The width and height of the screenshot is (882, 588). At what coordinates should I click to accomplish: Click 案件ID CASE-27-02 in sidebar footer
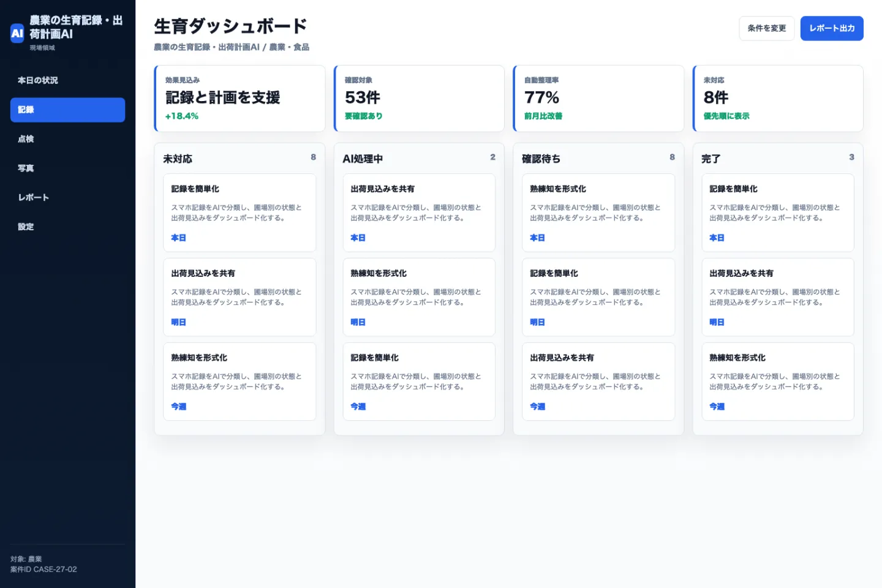coord(43,570)
